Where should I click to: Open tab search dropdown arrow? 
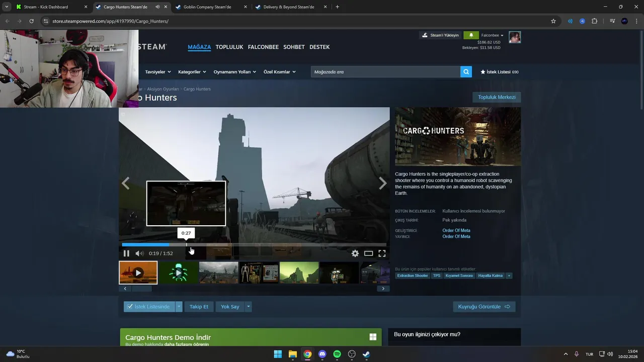[7, 7]
